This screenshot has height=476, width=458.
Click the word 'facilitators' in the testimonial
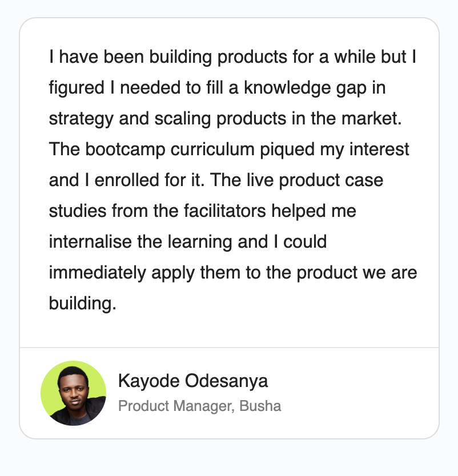(x=225, y=211)
